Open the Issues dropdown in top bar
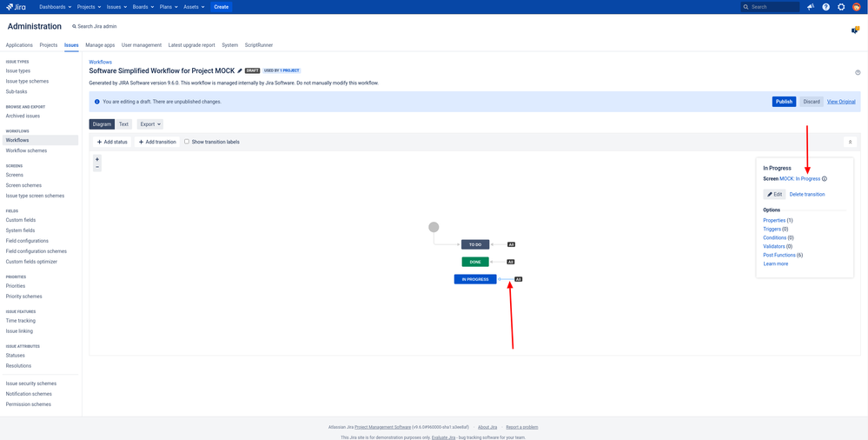 coord(116,7)
